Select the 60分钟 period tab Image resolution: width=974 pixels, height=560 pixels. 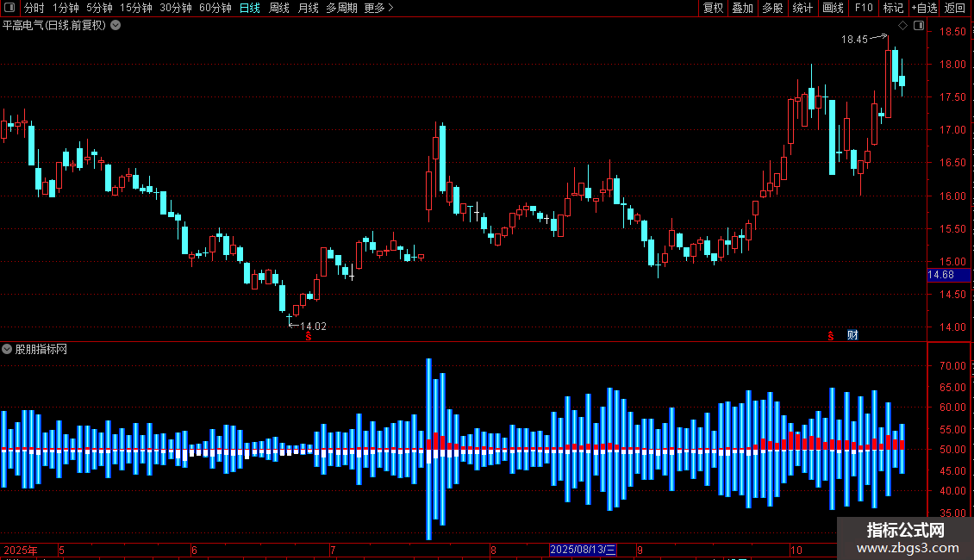pos(215,8)
